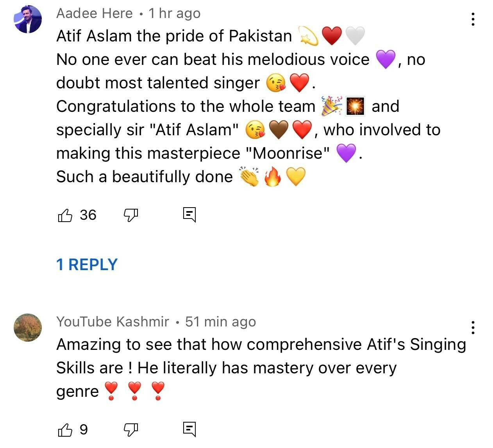Screen dimensions: 493x448
Task: Like Aadee Here's comment
Action: tap(65, 215)
